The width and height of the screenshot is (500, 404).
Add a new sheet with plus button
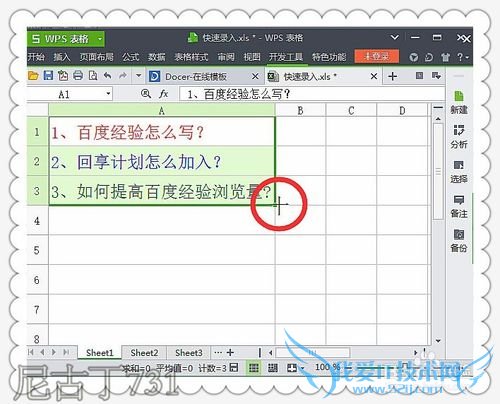[x=230, y=352]
